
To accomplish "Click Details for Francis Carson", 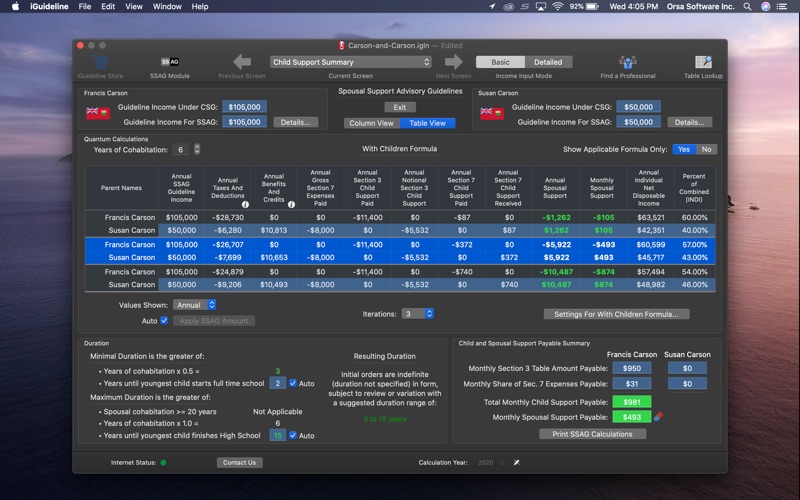I will click(295, 122).
